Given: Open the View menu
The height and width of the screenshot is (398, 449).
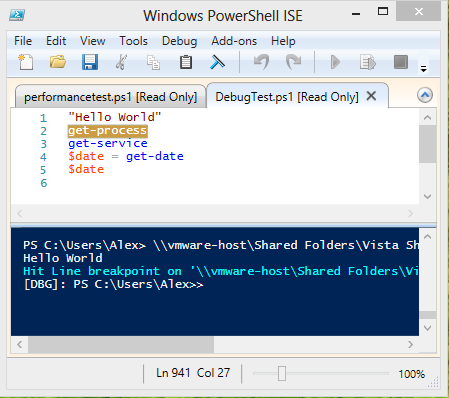Looking at the screenshot, I should pos(92,41).
